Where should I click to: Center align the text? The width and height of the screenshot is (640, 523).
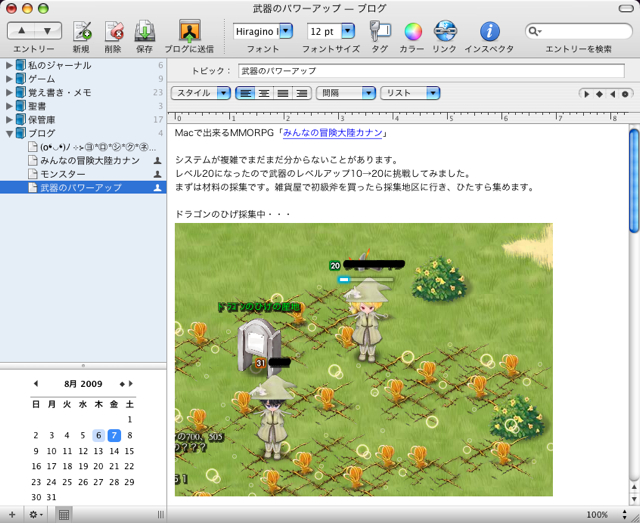coord(264,93)
